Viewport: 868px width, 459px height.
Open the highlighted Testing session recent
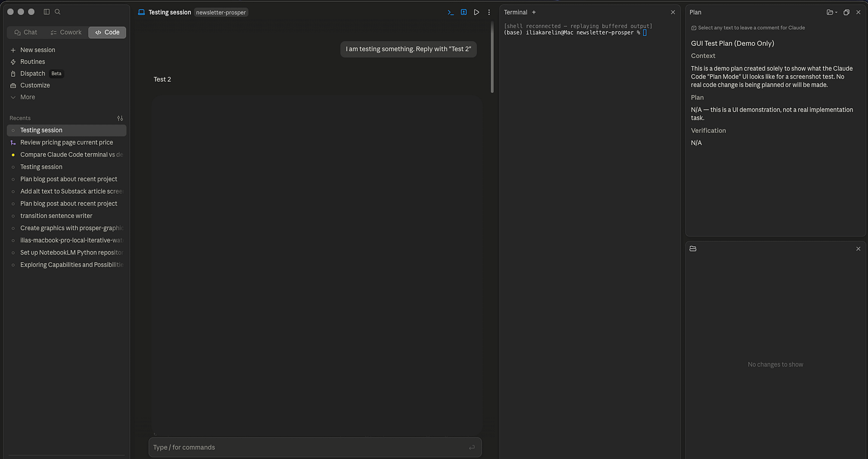pyautogui.click(x=66, y=130)
